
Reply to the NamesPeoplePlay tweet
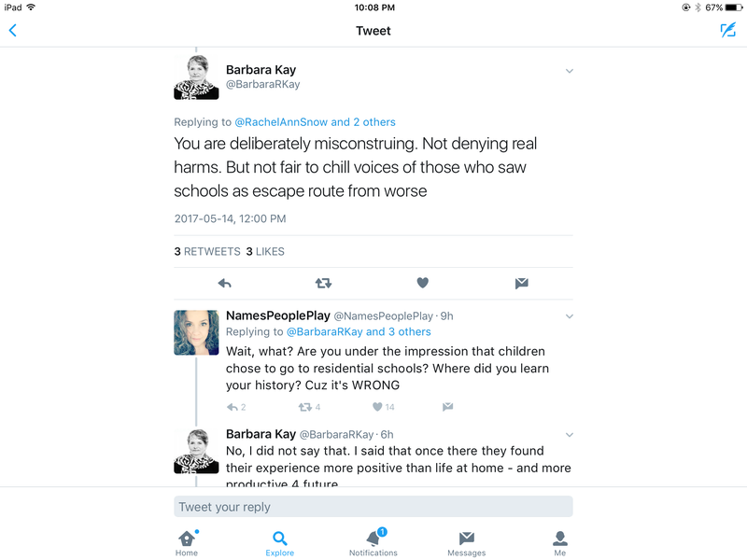point(236,407)
